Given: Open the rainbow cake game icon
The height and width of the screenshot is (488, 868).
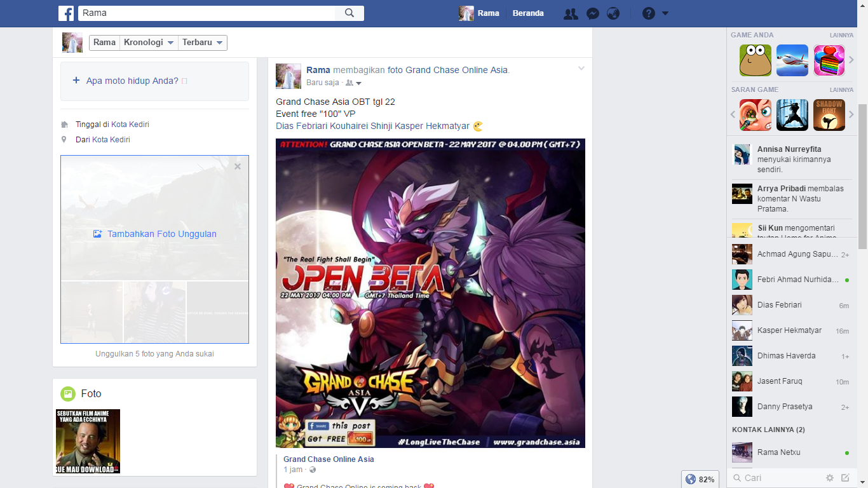Looking at the screenshot, I should pyautogui.click(x=829, y=60).
